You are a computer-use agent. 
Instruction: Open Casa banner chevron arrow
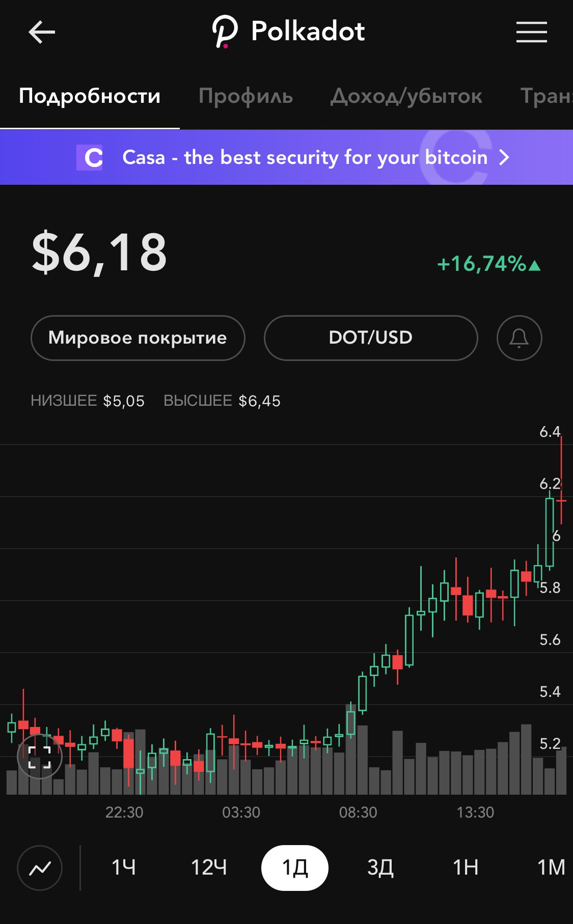pyautogui.click(x=504, y=157)
